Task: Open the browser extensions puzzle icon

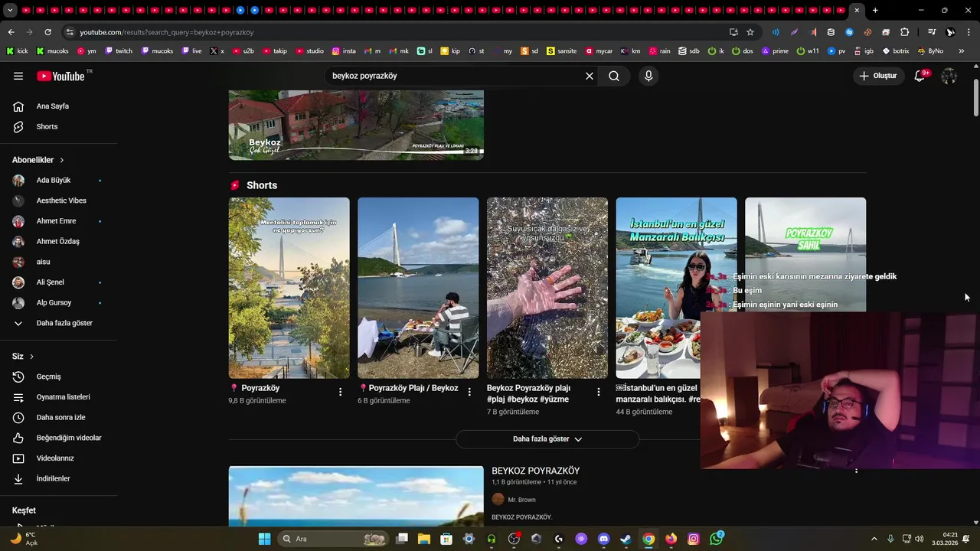Action: tap(905, 32)
